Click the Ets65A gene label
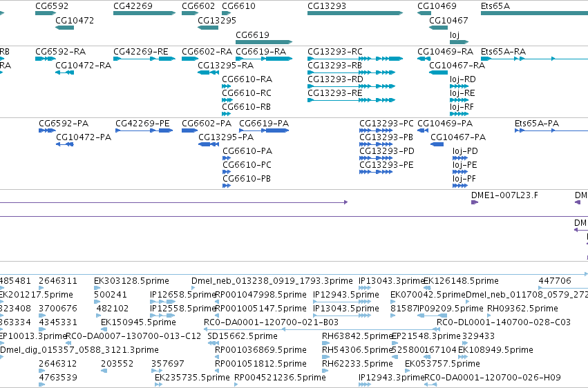 pyautogui.click(x=495, y=6)
